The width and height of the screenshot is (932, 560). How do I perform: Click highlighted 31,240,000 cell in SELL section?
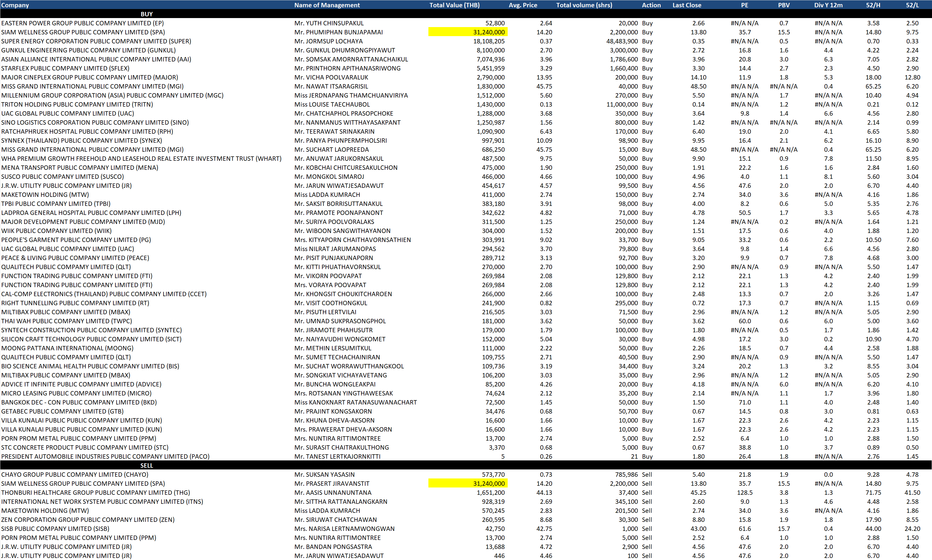tap(468, 483)
